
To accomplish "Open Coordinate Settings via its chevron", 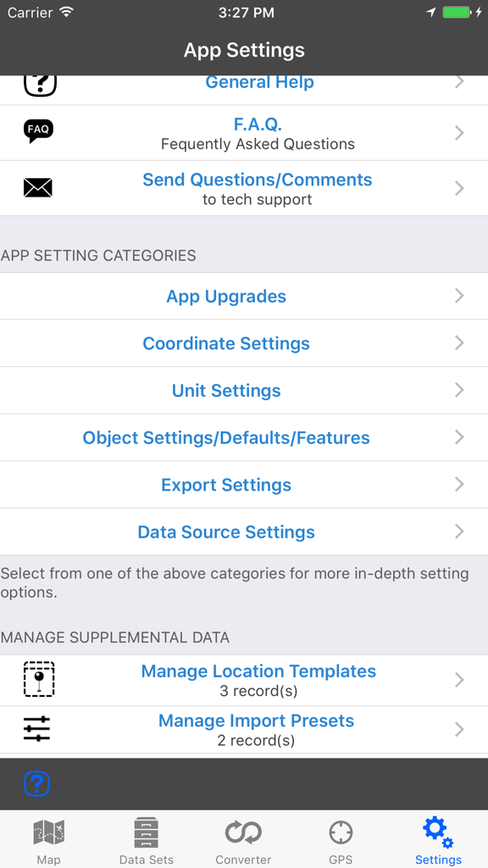I will click(x=459, y=343).
